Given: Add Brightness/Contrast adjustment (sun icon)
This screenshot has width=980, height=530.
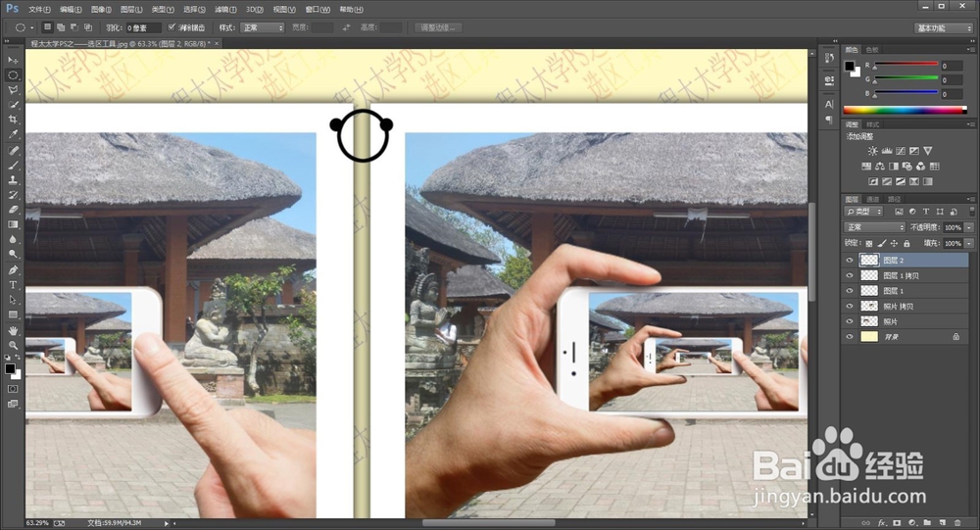Looking at the screenshot, I should click(872, 151).
